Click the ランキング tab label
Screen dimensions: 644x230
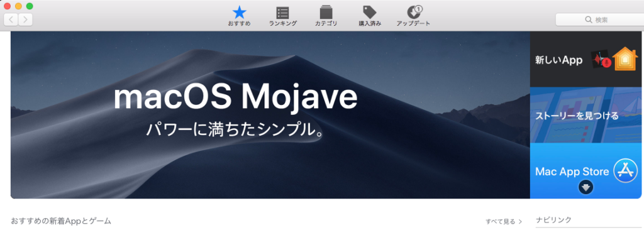[x=282, y=24]
